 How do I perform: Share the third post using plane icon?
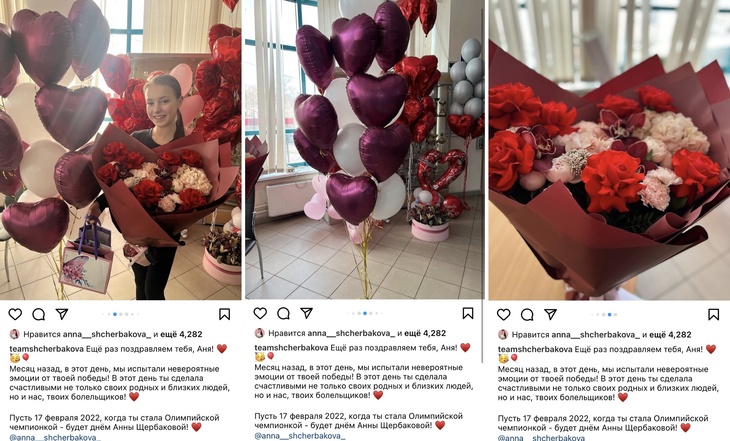[x=550, y=314]
